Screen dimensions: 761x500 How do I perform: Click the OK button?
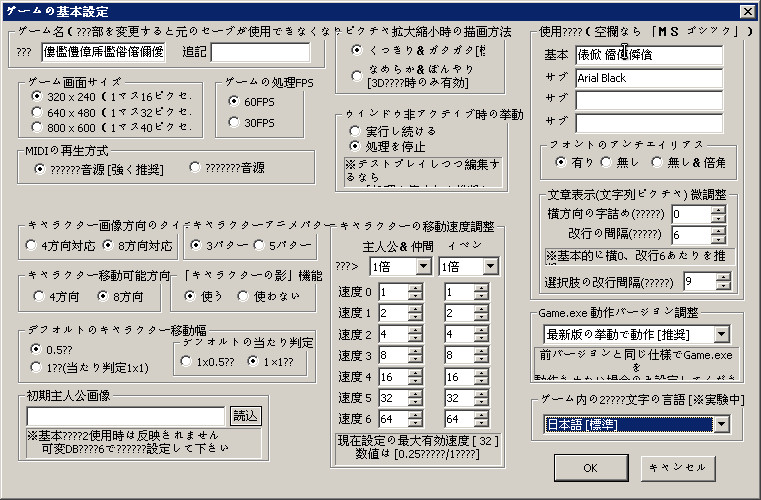coord(591,468)
